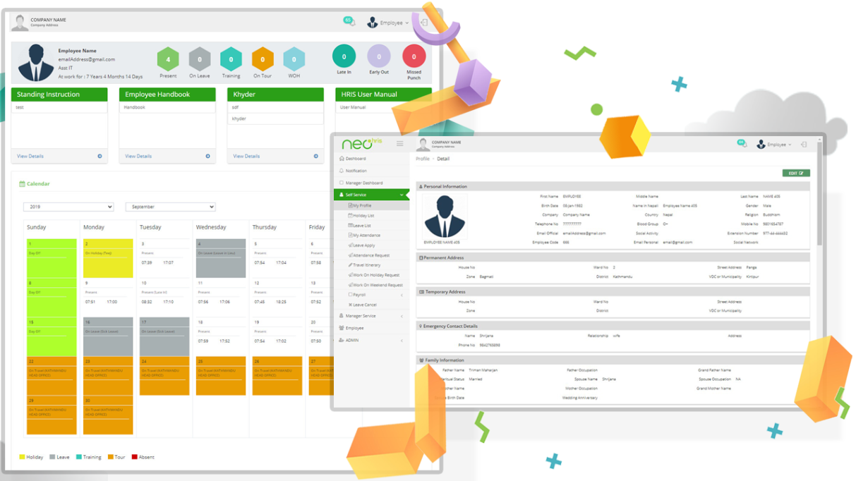The image size is (868, 481).
Task: Click the Training count hexagon
Action: [231, 59]
